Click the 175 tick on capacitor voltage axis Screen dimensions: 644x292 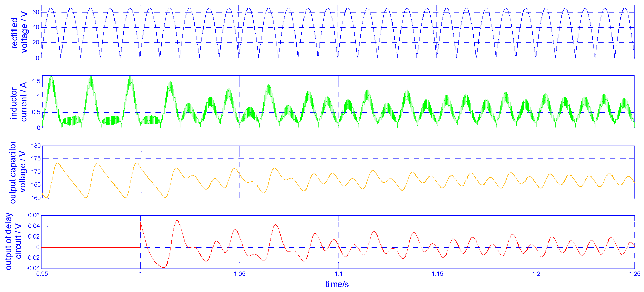pos(36,158)
